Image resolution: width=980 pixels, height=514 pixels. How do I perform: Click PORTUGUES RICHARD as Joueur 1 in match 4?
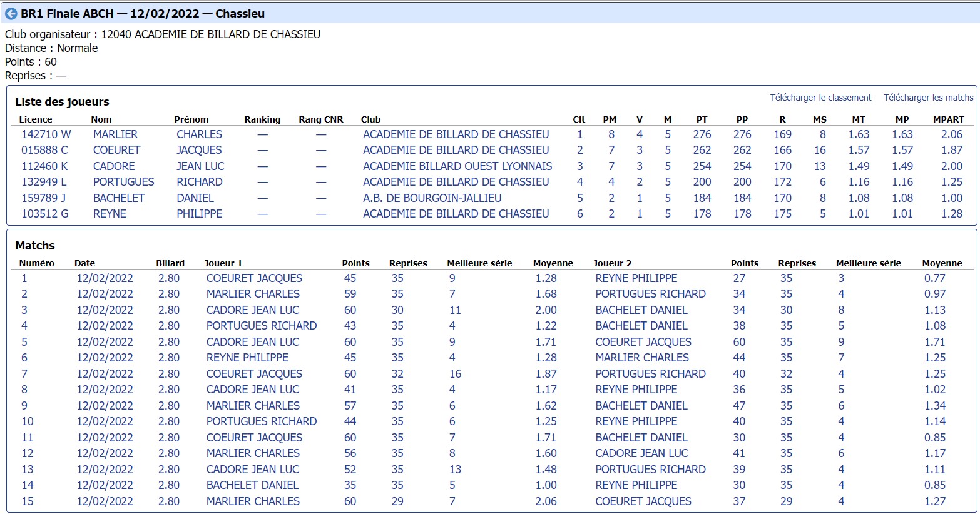pos(262,326)
